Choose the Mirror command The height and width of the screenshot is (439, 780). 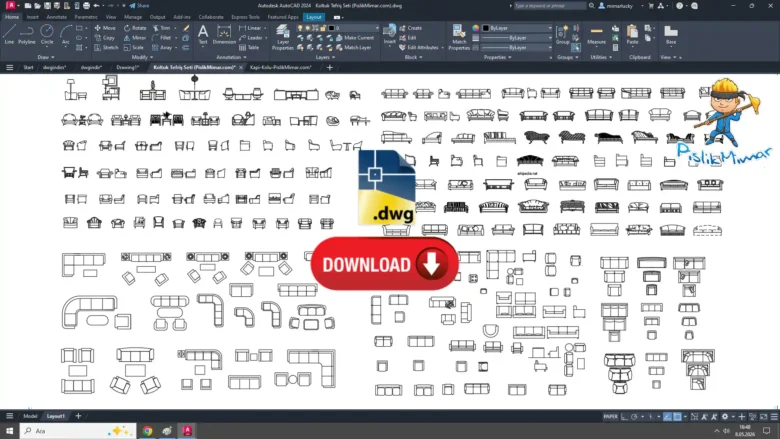point(135,38)
